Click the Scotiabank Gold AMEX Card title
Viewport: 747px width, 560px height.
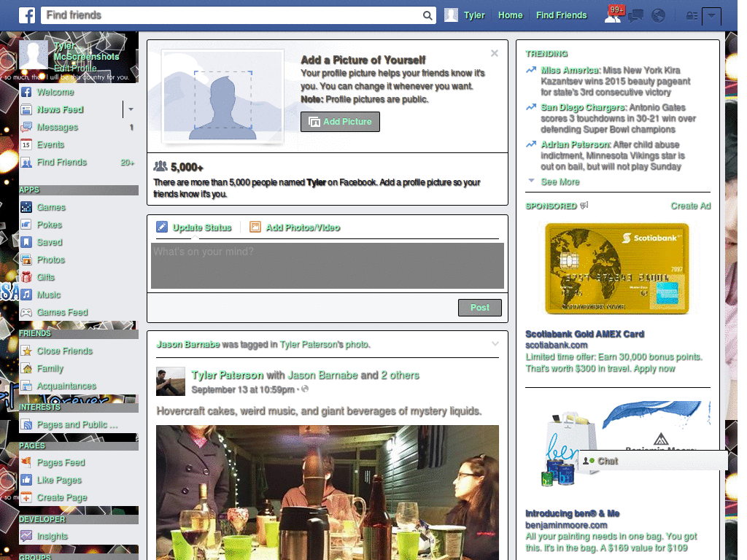coord(584,334)
